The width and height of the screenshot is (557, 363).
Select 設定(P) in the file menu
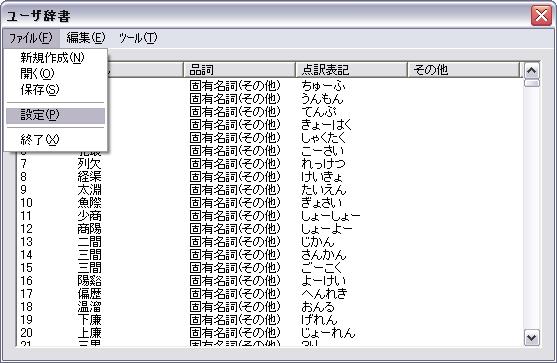tap(55, 115)
